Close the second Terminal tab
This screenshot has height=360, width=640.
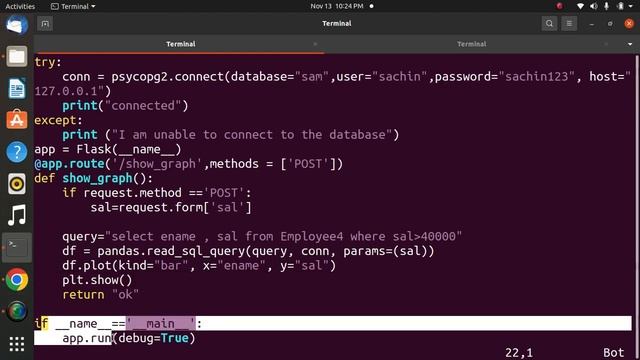607,44
